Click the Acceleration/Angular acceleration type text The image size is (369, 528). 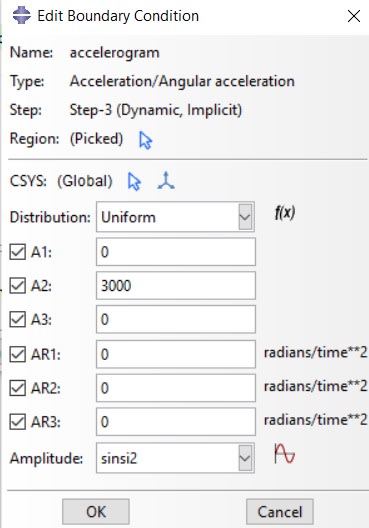click(182, 81)
